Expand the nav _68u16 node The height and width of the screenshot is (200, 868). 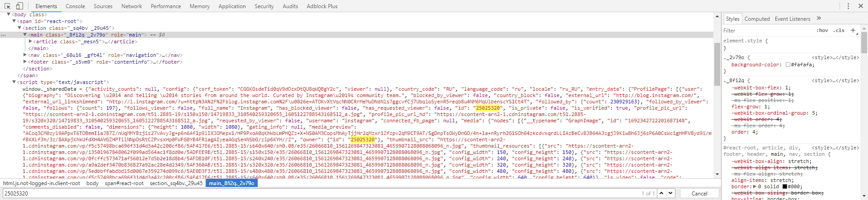[25, 55]
